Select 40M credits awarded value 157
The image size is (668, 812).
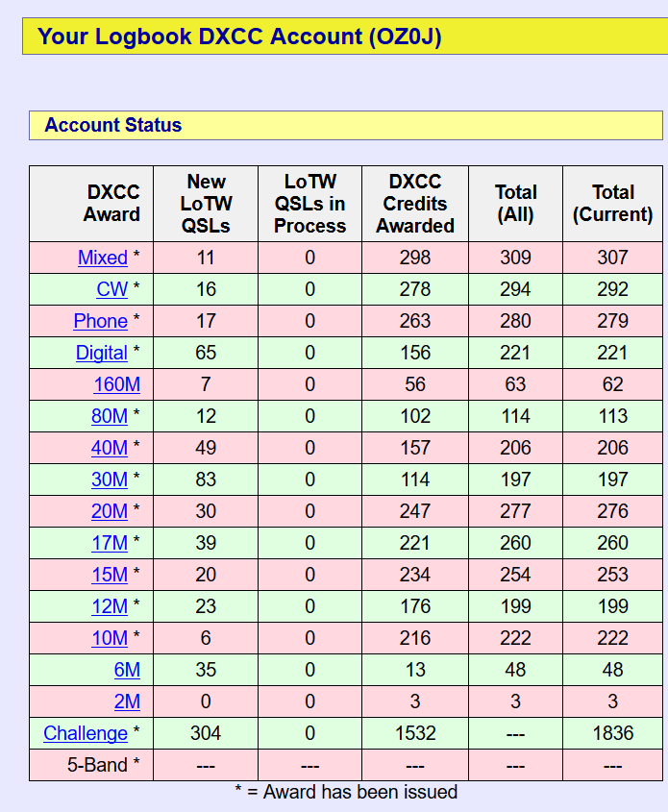pos(415,448)
